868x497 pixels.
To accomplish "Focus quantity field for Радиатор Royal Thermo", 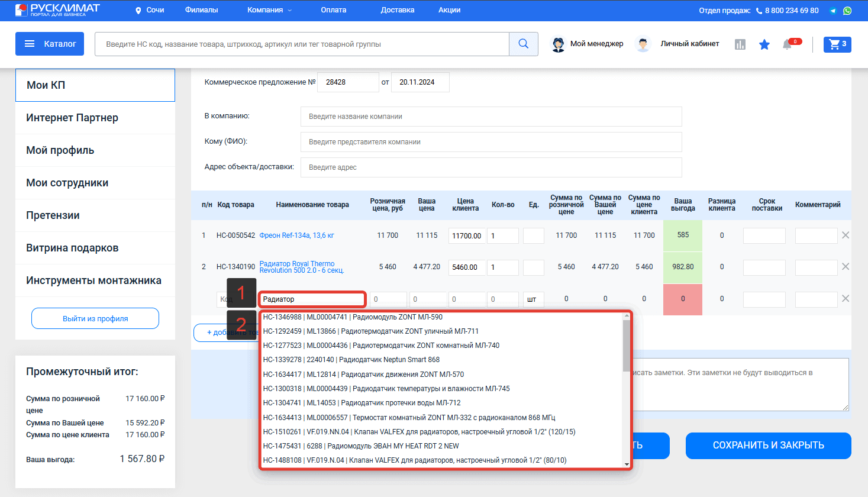I will coord(503,267).
